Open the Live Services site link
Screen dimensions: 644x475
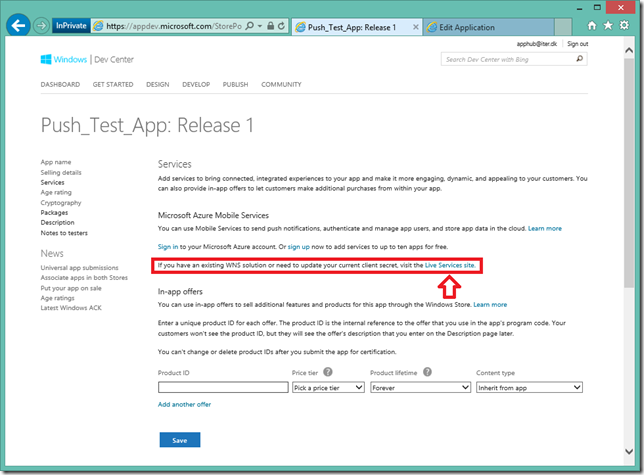coord(450,265)
